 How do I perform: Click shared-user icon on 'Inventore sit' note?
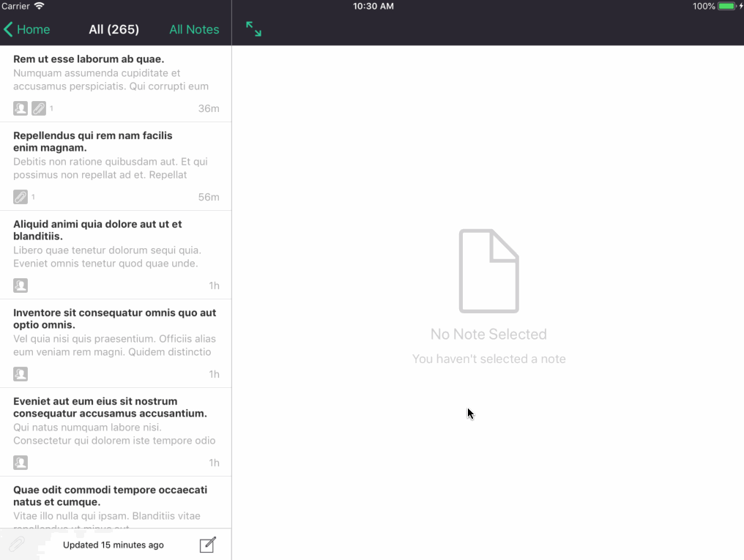click(x=21, y=374)
